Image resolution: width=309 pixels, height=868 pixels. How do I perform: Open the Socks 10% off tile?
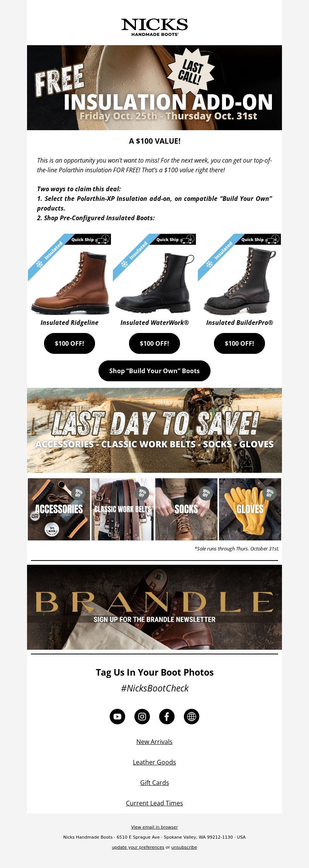186,509
